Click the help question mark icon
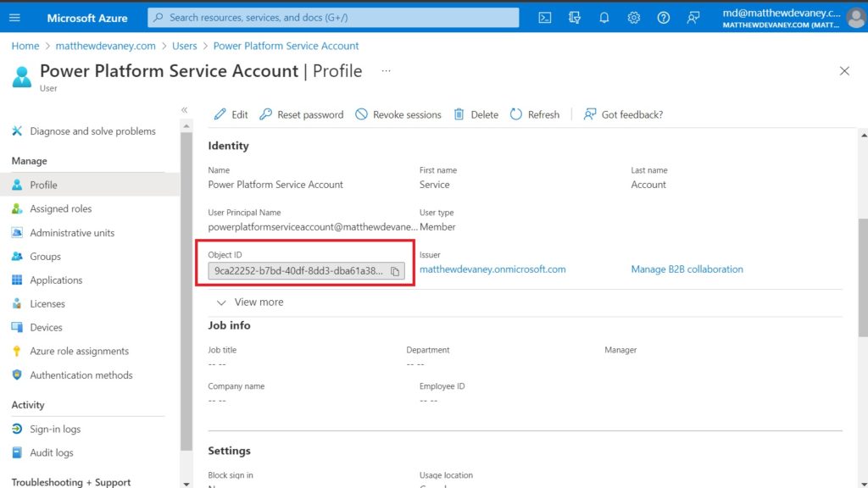This screenshot has width=868, height=488. [663, 18]
